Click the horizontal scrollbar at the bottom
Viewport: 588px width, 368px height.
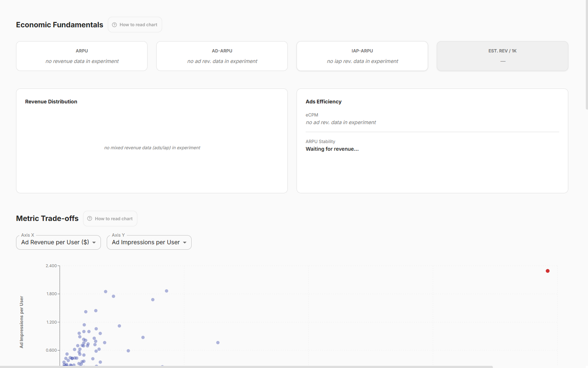click(246, 367)
